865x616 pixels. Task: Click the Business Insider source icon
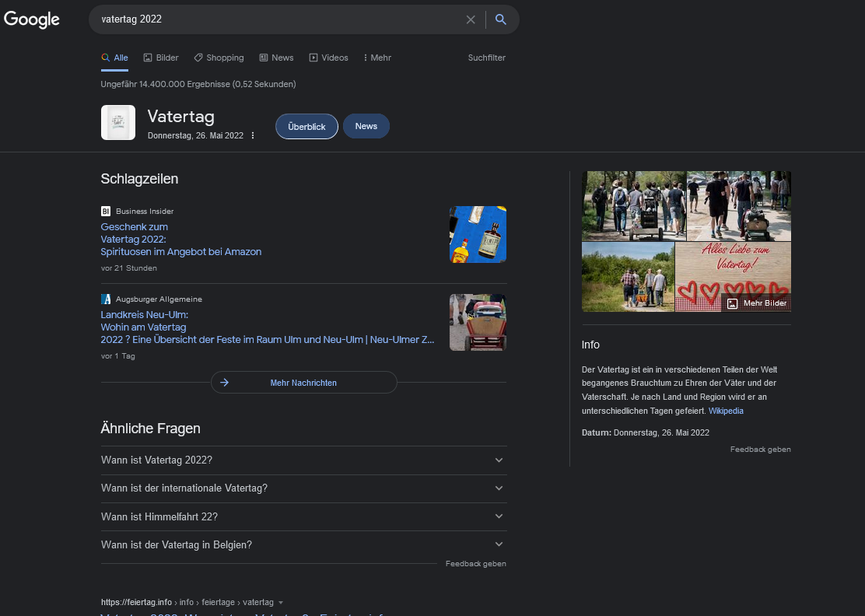click(106, 211)
